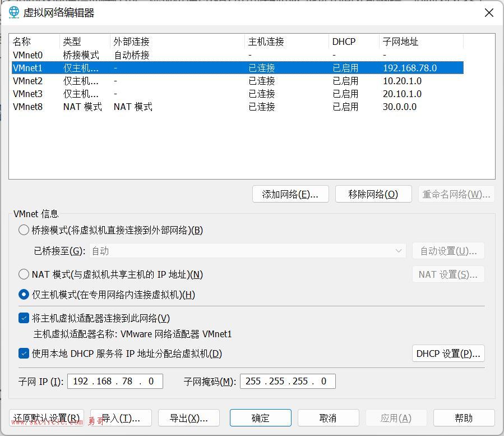Open 帮助 button
This screenshot has height=436, width=504.
(464, 418)
